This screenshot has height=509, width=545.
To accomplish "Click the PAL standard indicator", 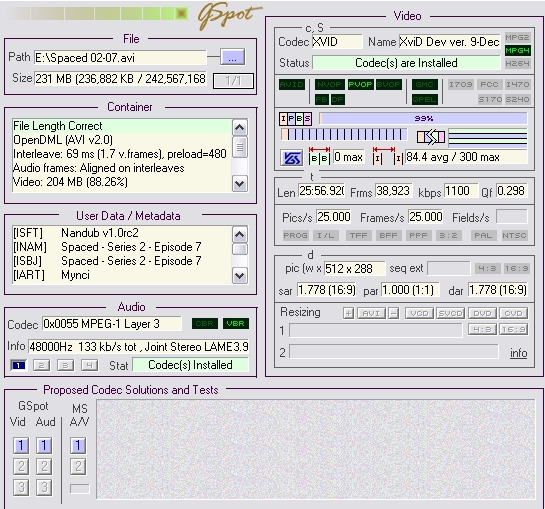I will 483,235.
